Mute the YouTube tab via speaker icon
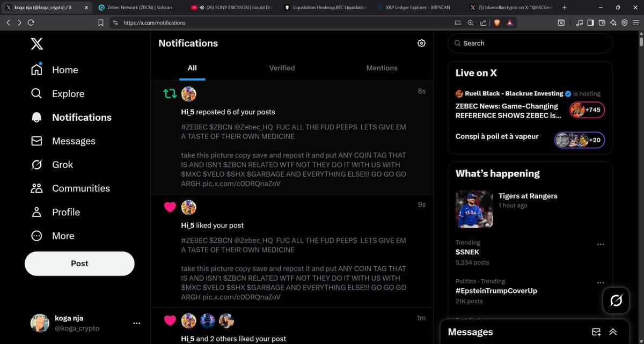The height and width of the screenshot is (344, 644). [x=201, y=8]
